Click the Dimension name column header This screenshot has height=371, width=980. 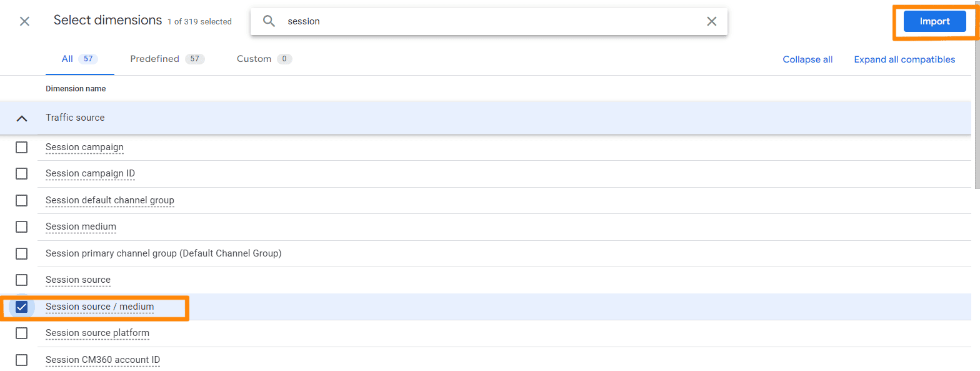point(76,89)
